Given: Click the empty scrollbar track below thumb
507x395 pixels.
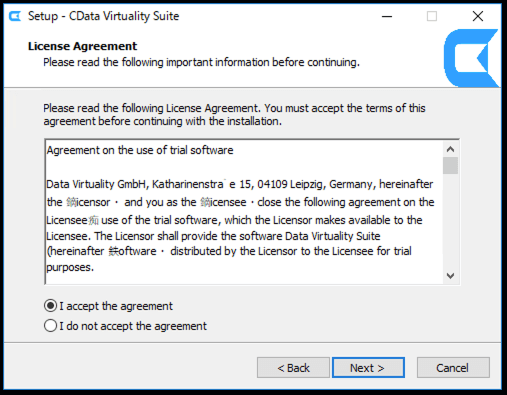Looking at the screenshot, I should [450, 221].
